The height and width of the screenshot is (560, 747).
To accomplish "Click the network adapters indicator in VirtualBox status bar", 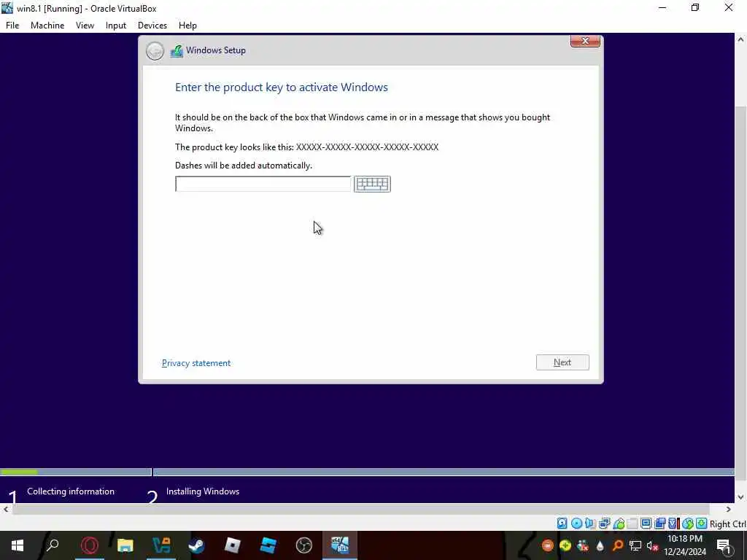I will click(x=605, y=524).
